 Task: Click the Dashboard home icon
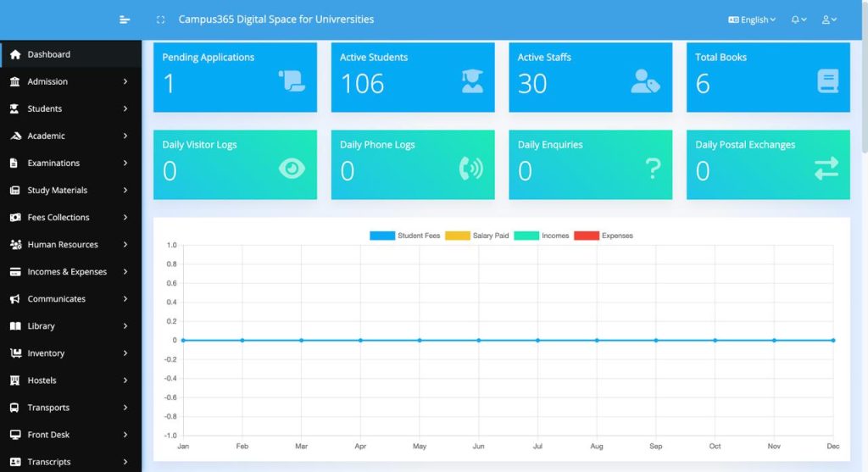(15, 54)
